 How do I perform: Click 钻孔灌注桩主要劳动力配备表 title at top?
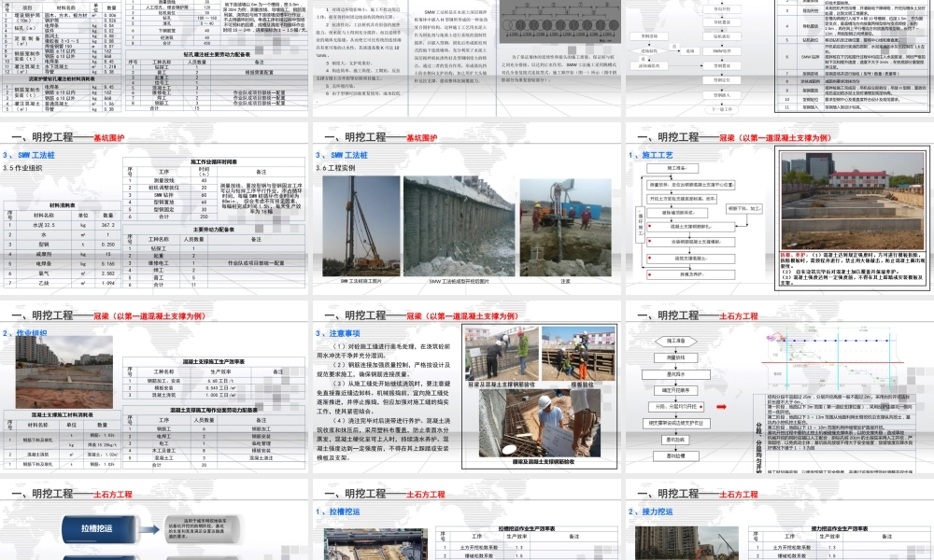click(x=217, y=54)
